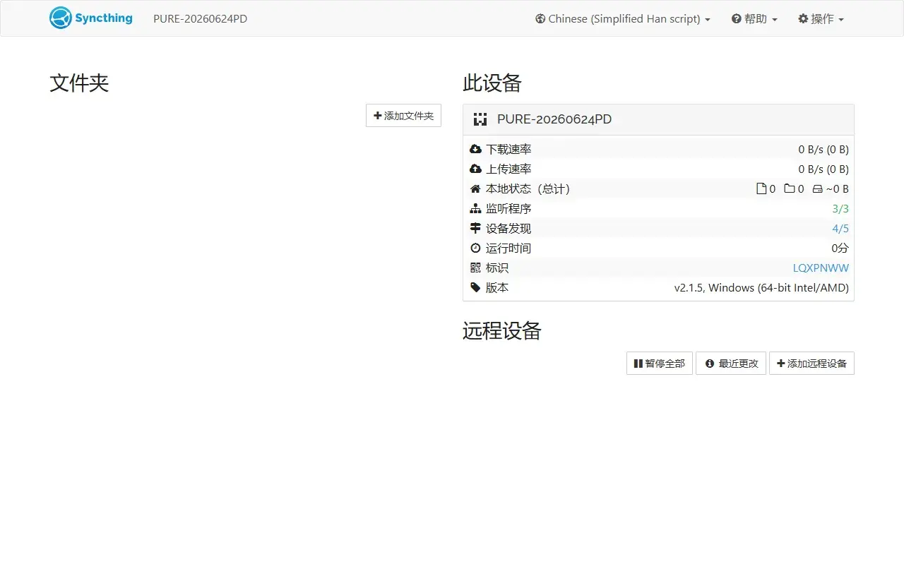Collapse the PURE-20260624PD device panel header
Image resolution: width=904 pixels, height=588 pixels.
pyautogui.click(x=658, y=119)
